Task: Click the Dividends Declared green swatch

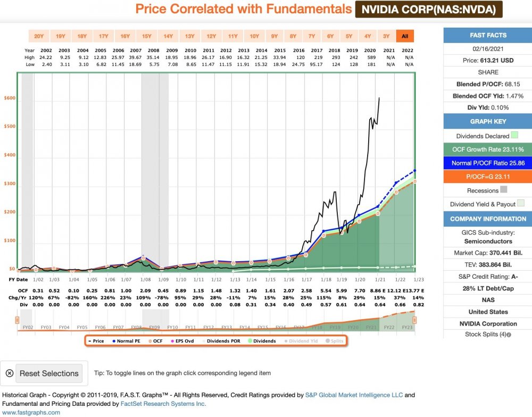Action: [514, 136]
